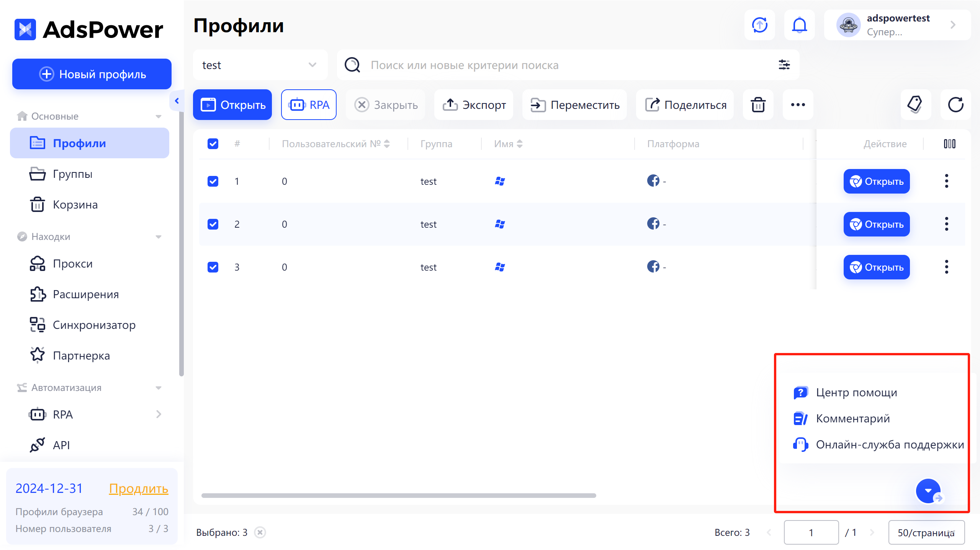Click the Facebook platform icon in row 1
The height and width of the screenshot is (550, 980).
[653, 181]
